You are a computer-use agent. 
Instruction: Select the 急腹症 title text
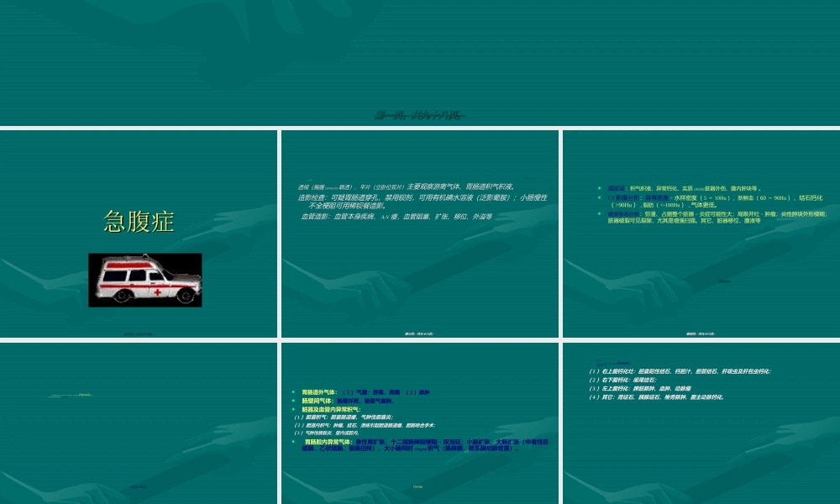click(139, 222)
